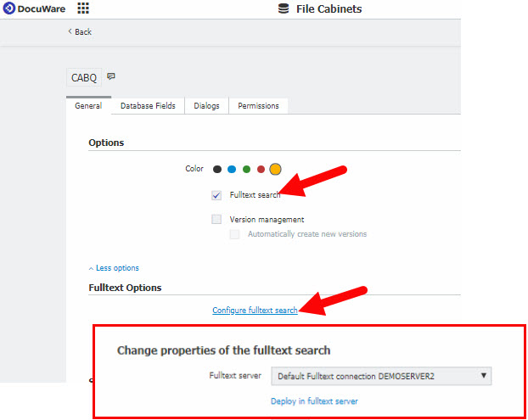The width and height of the screenshot is (528, 420).
Task: Click the comment icon beside CABQ
Action: tap(111, 76)
